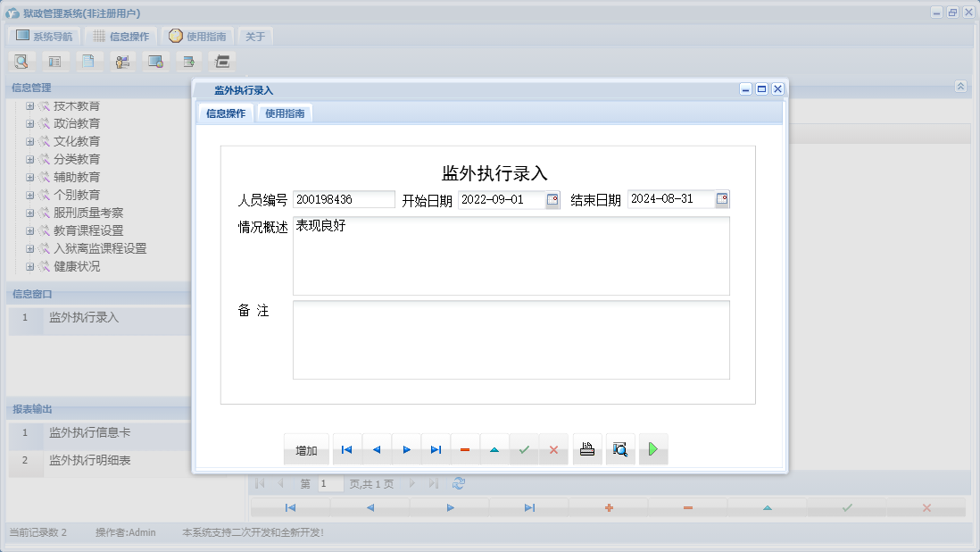Click the refresh icon in the pagination bar
This screenshot has height=552, width=980.
(457, 483)
